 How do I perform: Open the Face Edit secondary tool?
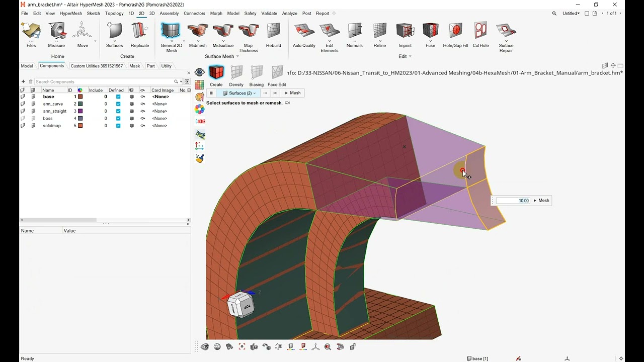277,76
